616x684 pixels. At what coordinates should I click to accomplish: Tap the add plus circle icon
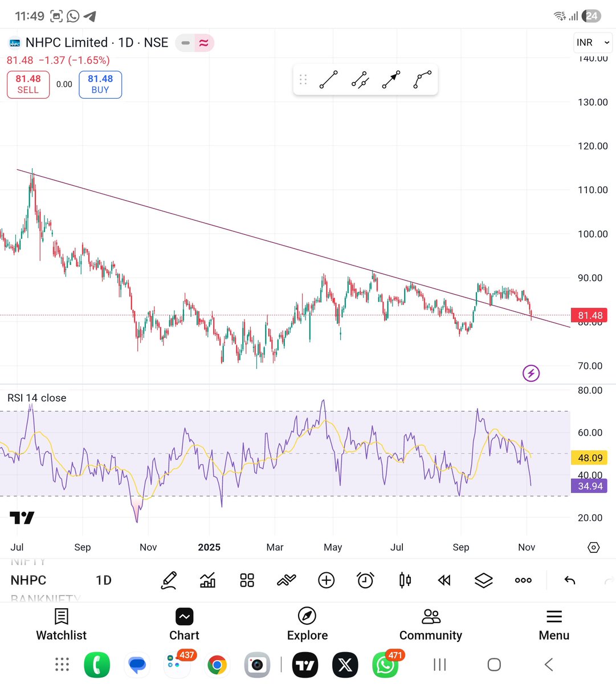click(326, 580)
